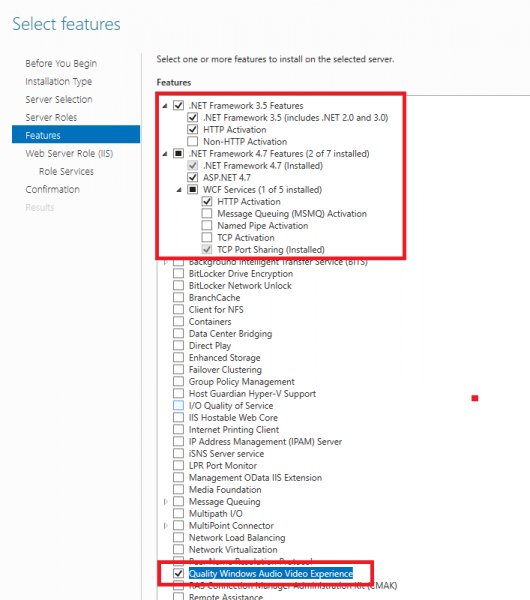Open Server Roles step
The width and height of the screenshot is (530, 600).
click(51, 117)
